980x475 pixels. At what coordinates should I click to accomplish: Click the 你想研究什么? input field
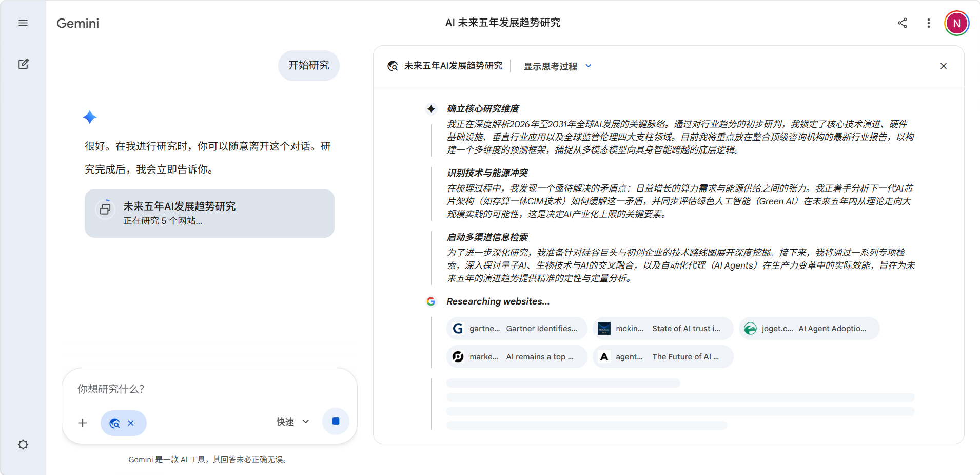coord(209,389)
